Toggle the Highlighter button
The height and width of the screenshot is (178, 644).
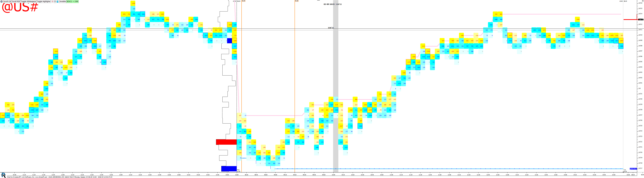43,2
